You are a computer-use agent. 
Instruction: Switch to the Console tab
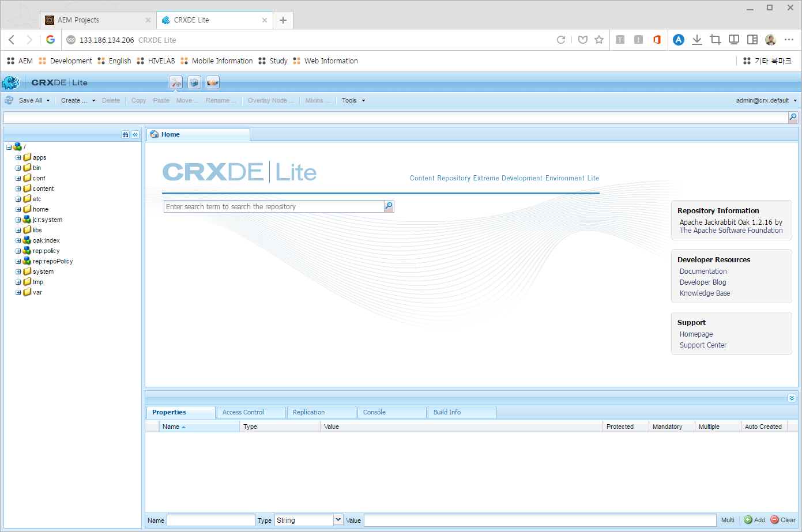(391, 412)
